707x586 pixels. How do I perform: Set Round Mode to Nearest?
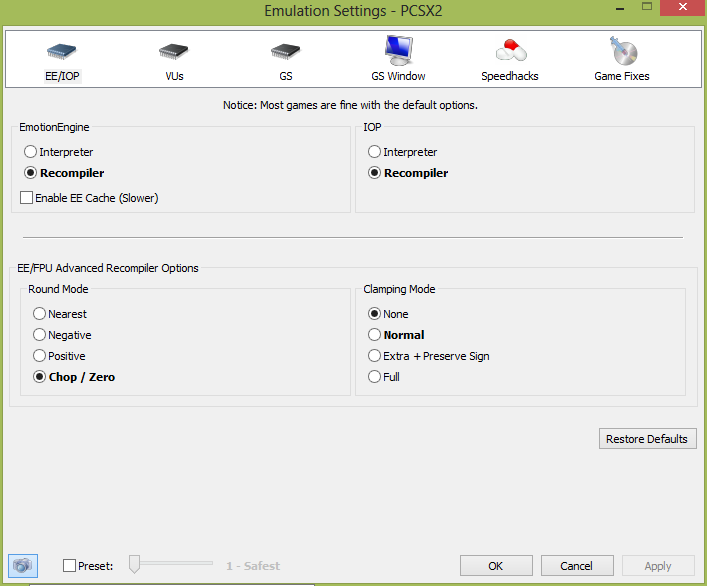tap(60, 314)
